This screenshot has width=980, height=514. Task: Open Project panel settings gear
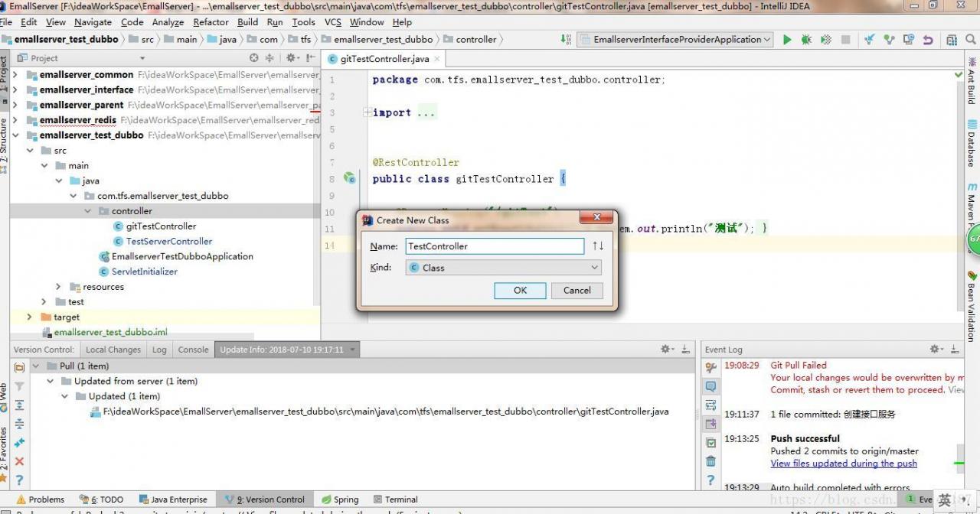[292, 58]
